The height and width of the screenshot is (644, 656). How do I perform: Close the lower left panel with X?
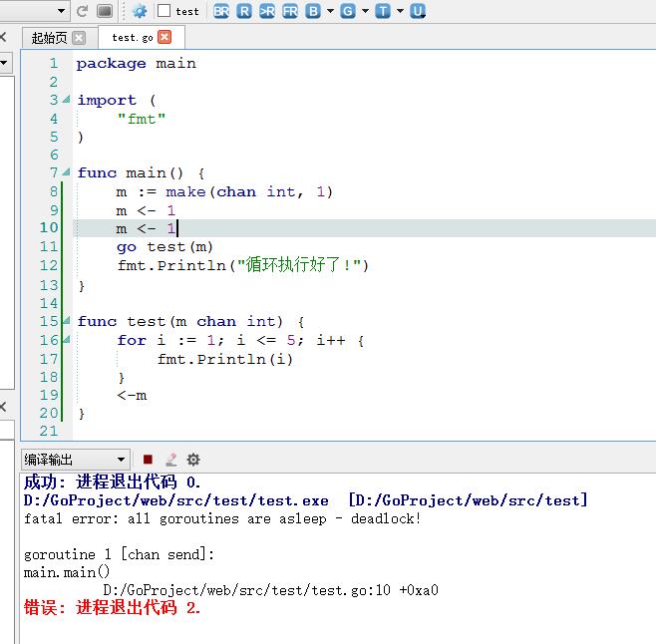coord(3,407)
